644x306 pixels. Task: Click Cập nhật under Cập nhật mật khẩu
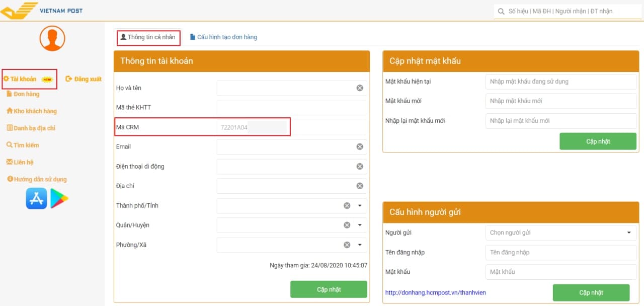tap(598, 141)
